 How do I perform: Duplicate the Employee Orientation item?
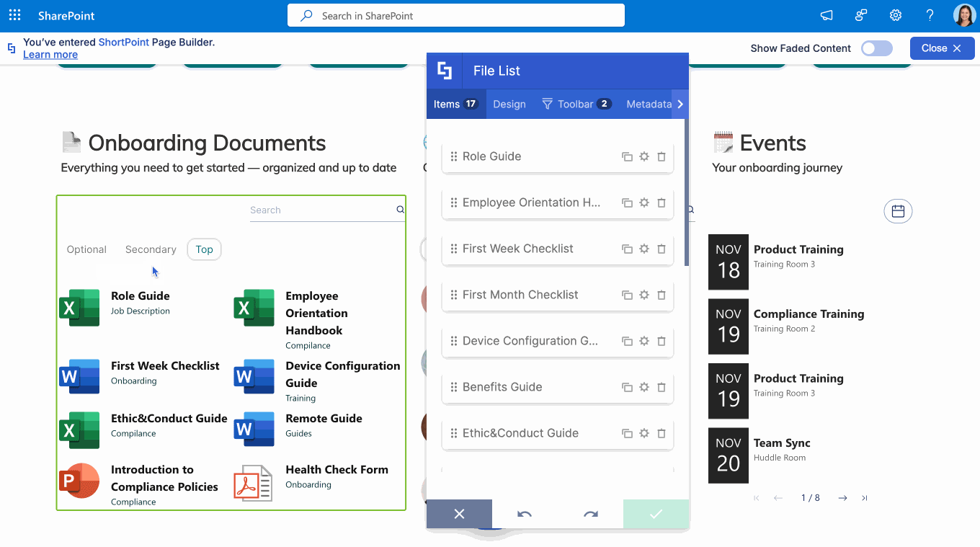[x=627, y=203]
